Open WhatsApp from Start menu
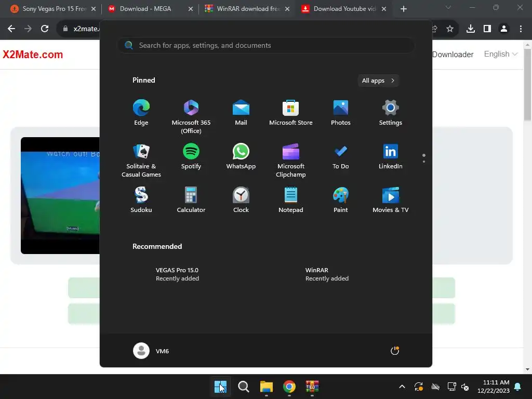Image resolution: width=532 pixels, height=399 pixels. pos(241,156)
